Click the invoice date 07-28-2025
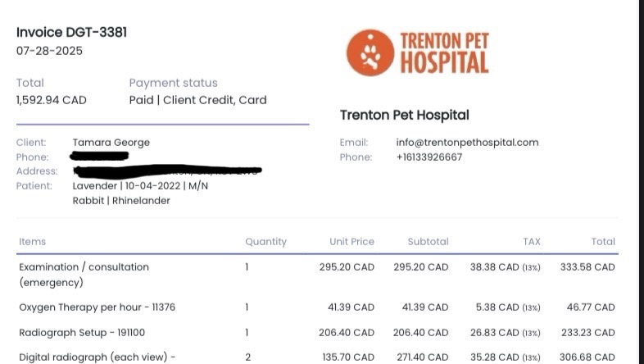Viewport: 644px width, 364px height. [49, 51]
